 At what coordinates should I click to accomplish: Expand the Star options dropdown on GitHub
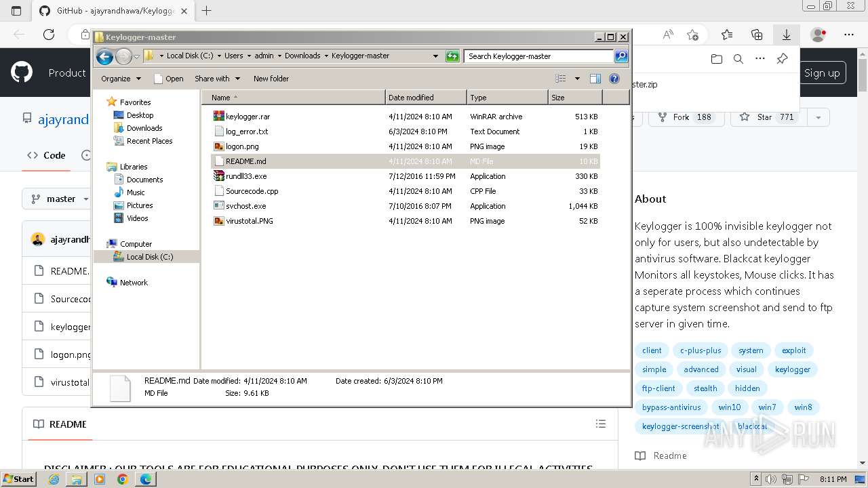coord(818,117)
